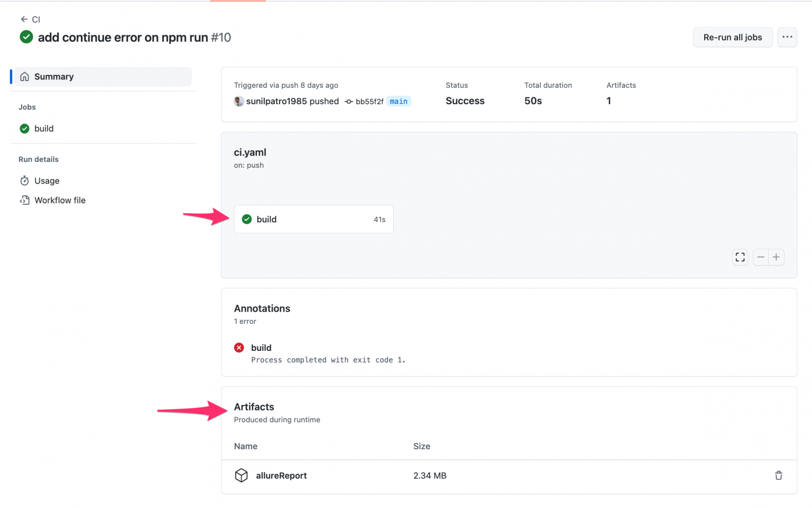Select the build job under Jobs
812x508 pixels.
(44, 128)
